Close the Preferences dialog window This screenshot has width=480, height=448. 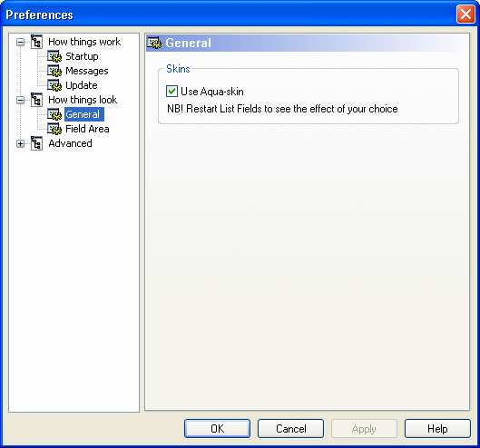click(x=465, y=15)
